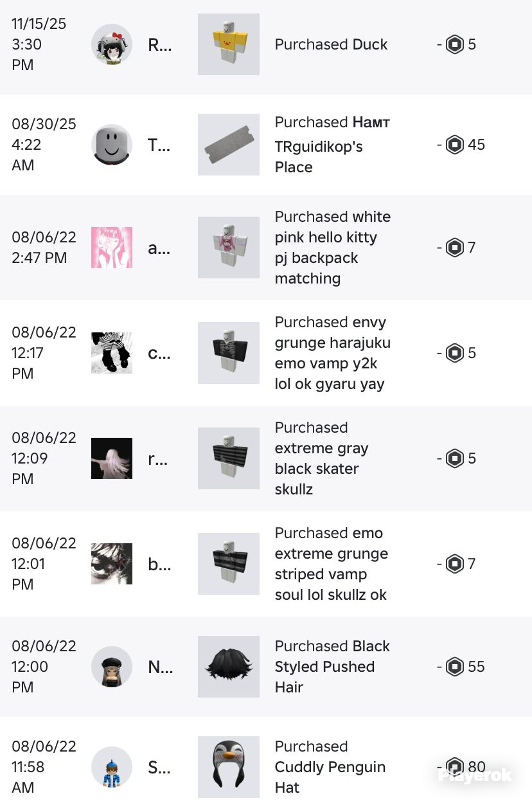Screen dimensions: 532x803
Task: Click the blue jacket seller avatar
Action: pos(112,767)
